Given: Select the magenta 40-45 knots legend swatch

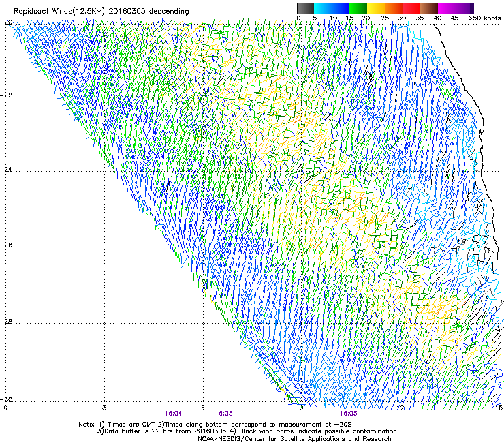Looking at the screenshot, I should click(447, 8).
